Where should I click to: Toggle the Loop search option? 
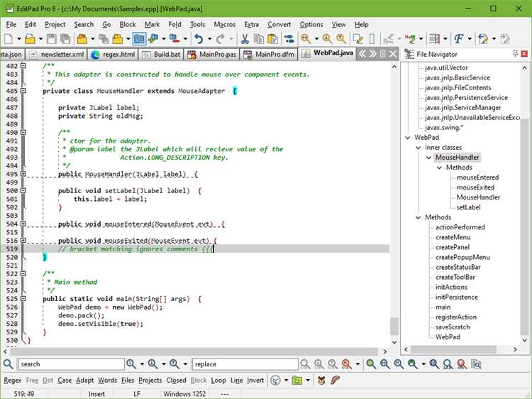coord(218,381)
